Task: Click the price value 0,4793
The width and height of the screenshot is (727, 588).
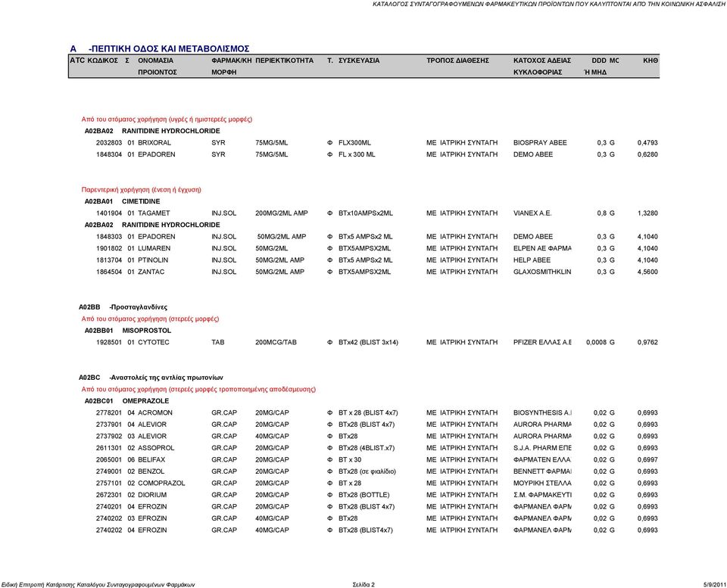Action: (647, 143)
